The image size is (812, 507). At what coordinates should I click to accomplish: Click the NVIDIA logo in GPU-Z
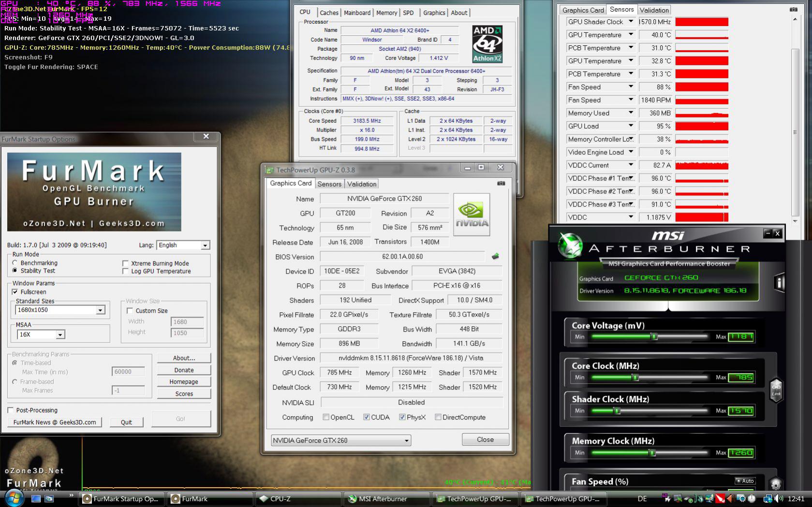click(x=472, y=215)
